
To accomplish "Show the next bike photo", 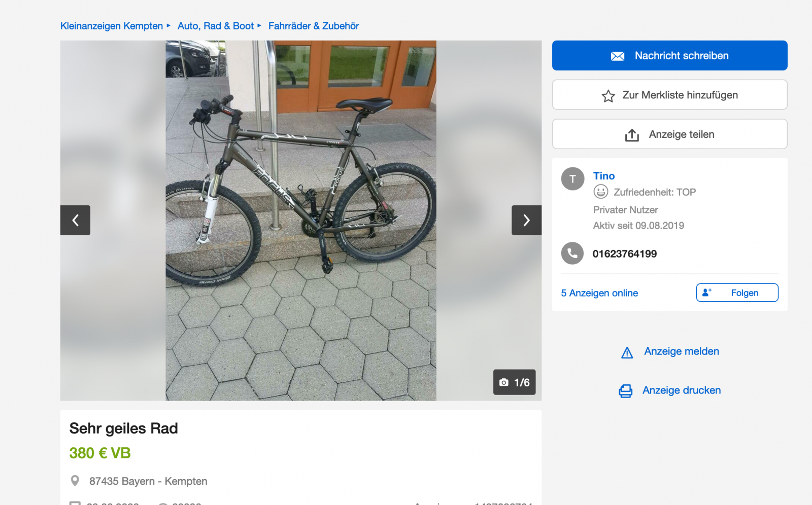I will pyautogui.click(x=526, y=220).
